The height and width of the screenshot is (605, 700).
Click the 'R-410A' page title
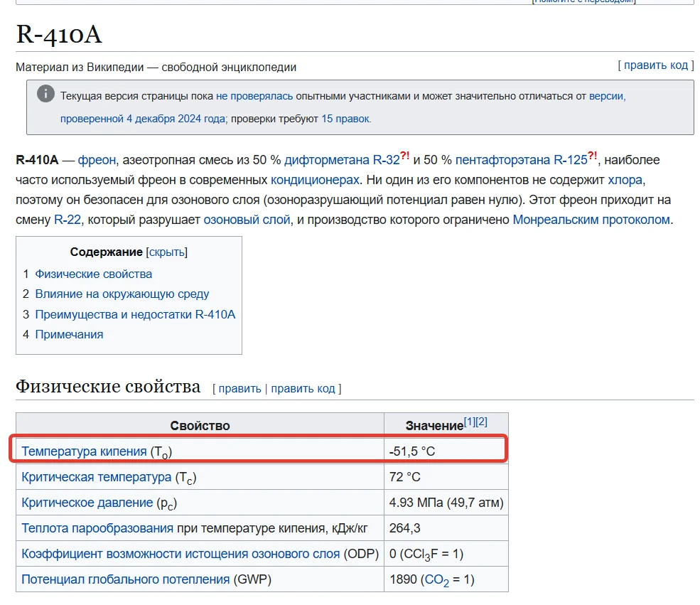59,34
